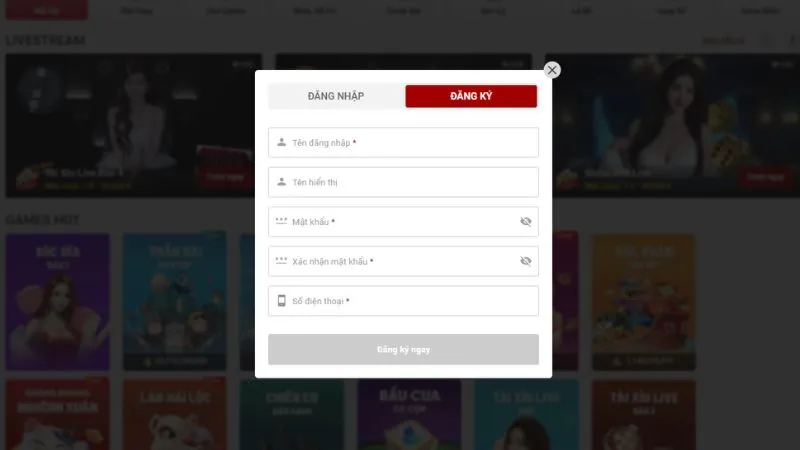Focus the Số điện thoại input field

tap(403, 301)
